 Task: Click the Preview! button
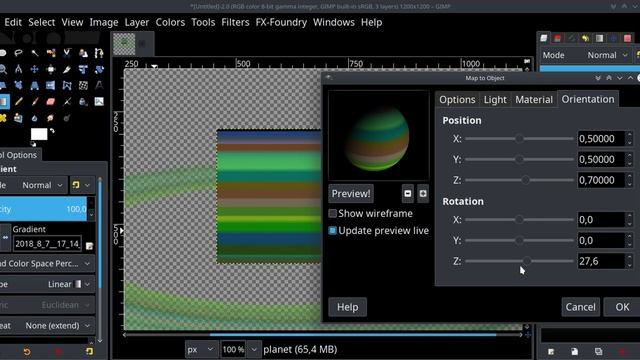click(351, 193)
